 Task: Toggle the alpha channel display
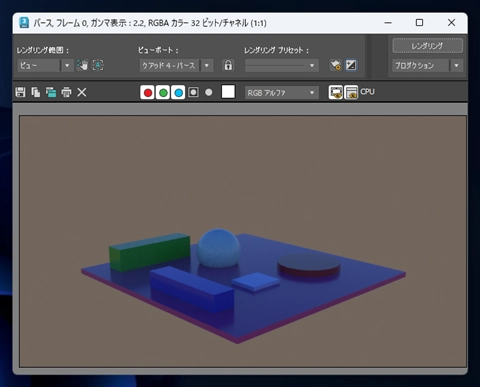point(194,92)
